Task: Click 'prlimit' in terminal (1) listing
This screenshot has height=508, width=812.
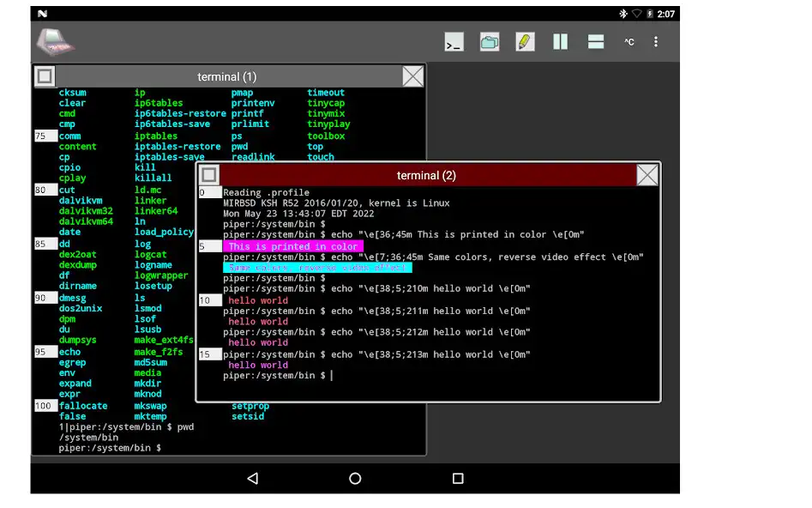Action: click(250, 124)
